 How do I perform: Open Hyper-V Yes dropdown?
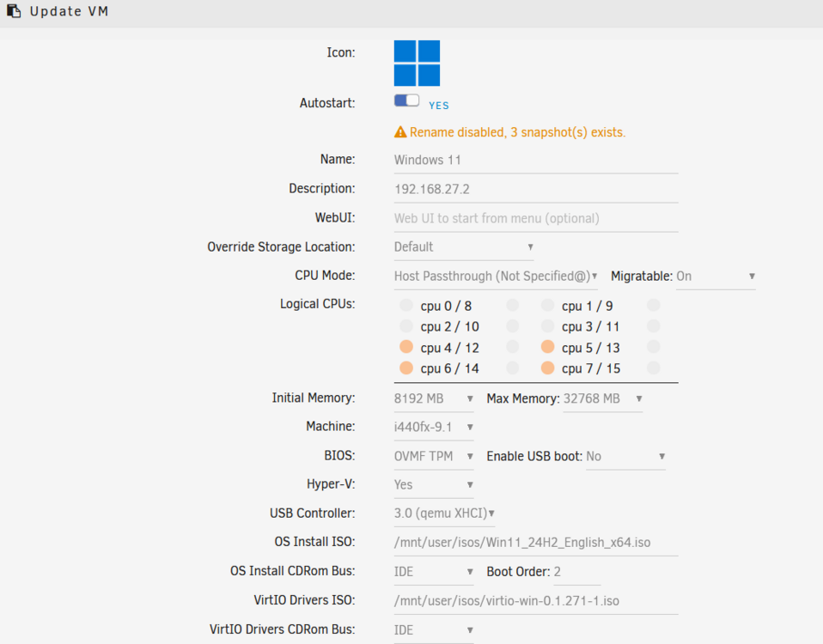[434, 484]
